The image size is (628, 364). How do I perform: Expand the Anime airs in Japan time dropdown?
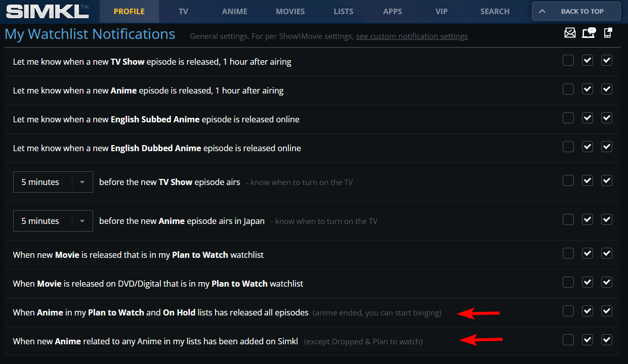(53, 221)
